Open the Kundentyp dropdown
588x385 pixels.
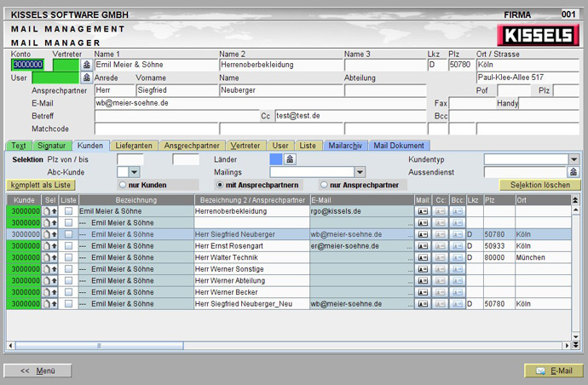574,159
